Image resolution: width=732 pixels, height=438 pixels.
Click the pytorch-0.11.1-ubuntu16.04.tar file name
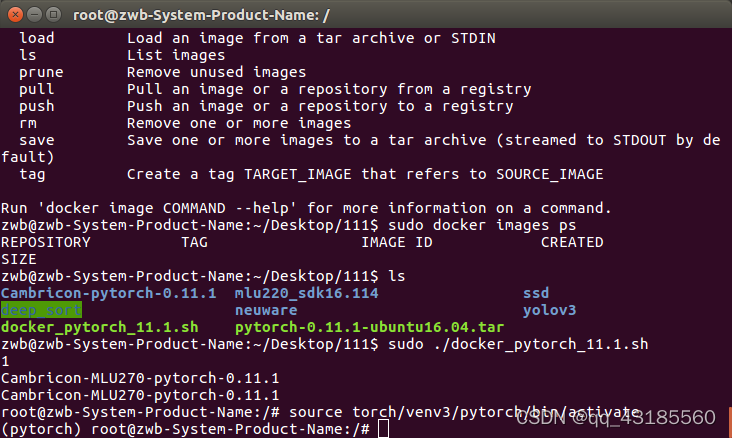pos(370,327)
